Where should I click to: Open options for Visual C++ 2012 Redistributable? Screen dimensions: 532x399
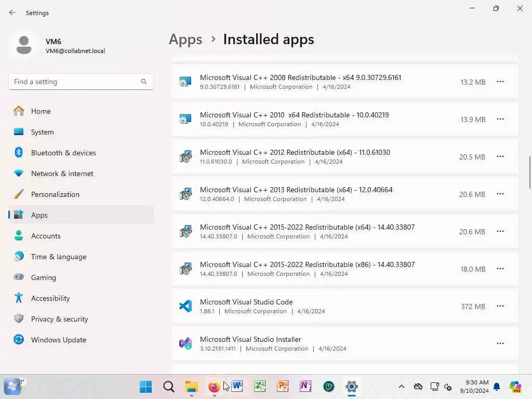coord(500,156)
